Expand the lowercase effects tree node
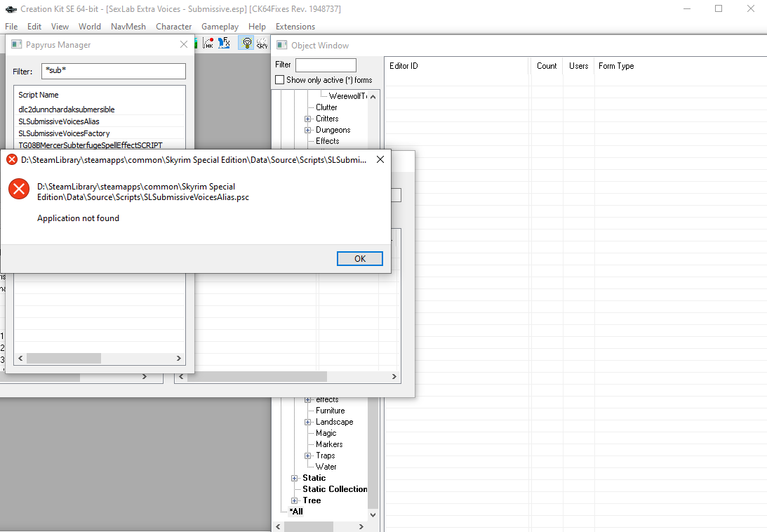Image resolution: width=767 pixels, height=532 pixels. coord(307,400)
